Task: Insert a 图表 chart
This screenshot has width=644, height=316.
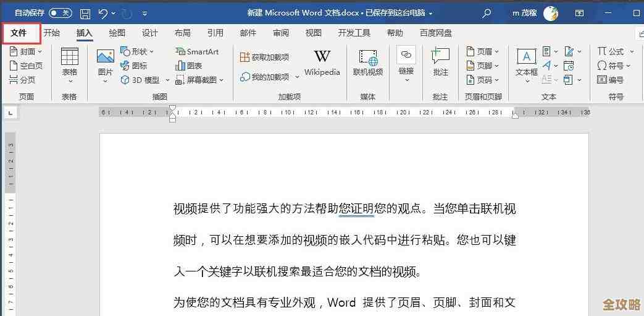Action: (x=188, y=66)
